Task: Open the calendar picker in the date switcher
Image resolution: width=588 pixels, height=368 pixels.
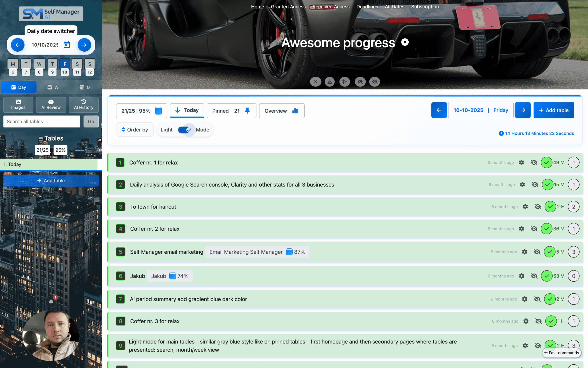Action: click(67, 45)
